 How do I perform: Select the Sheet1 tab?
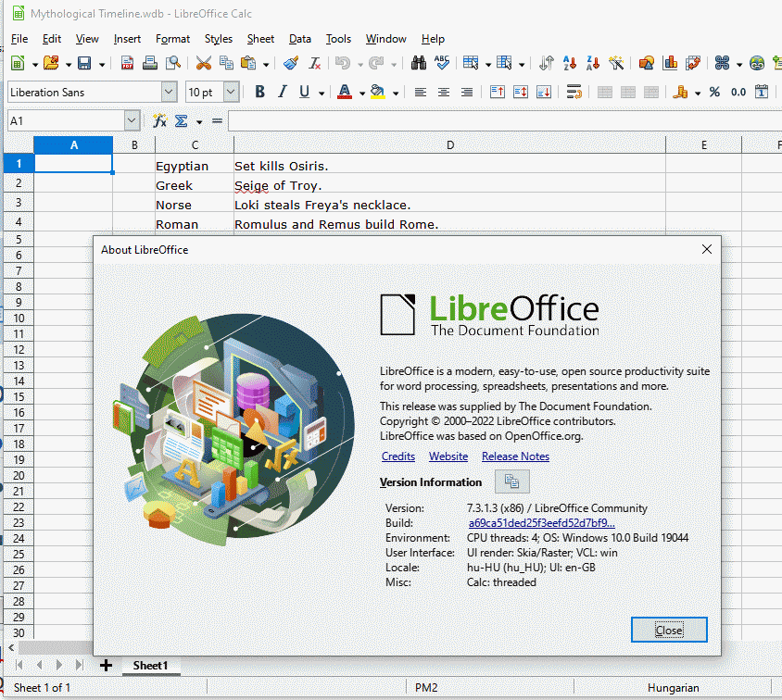click(x=150, y=666)
